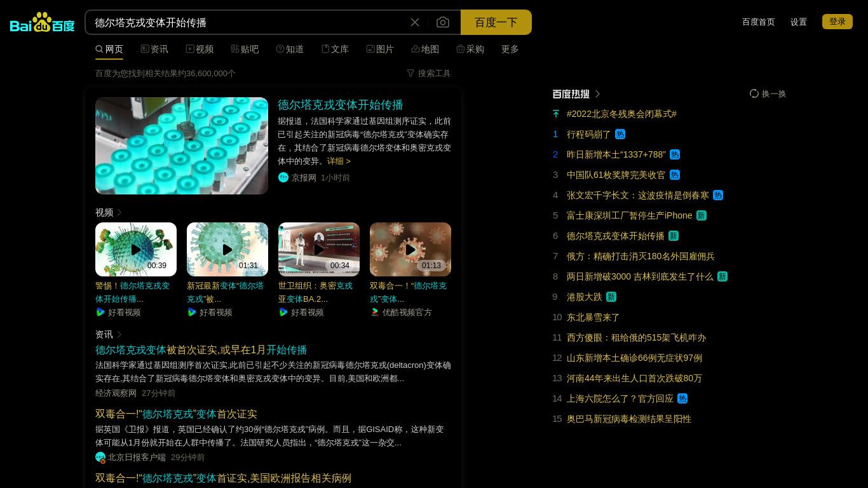Open video title 世卫组织：奥密克戎亚变体BA.2
This screenshot has height=488, width=868.
coord(315,292)
